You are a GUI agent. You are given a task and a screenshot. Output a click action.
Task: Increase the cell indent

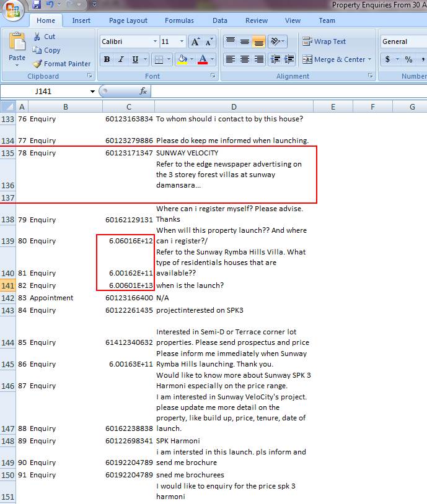(x=289, y=59)
